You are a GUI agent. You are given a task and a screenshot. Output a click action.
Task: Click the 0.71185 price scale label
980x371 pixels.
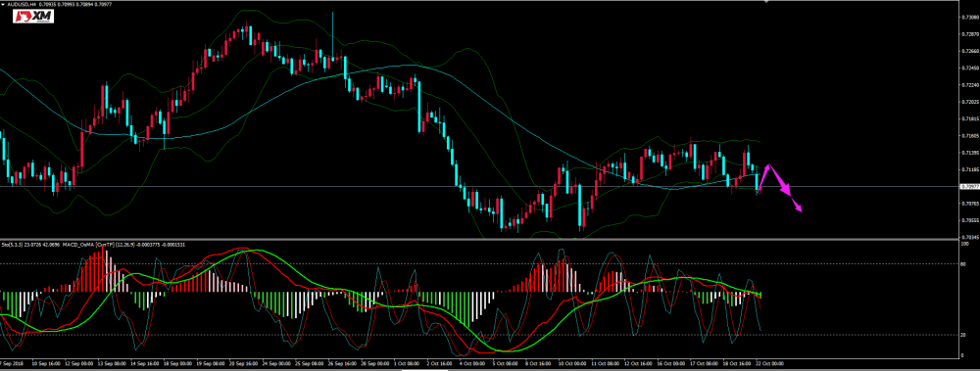(x=970, y=168)
